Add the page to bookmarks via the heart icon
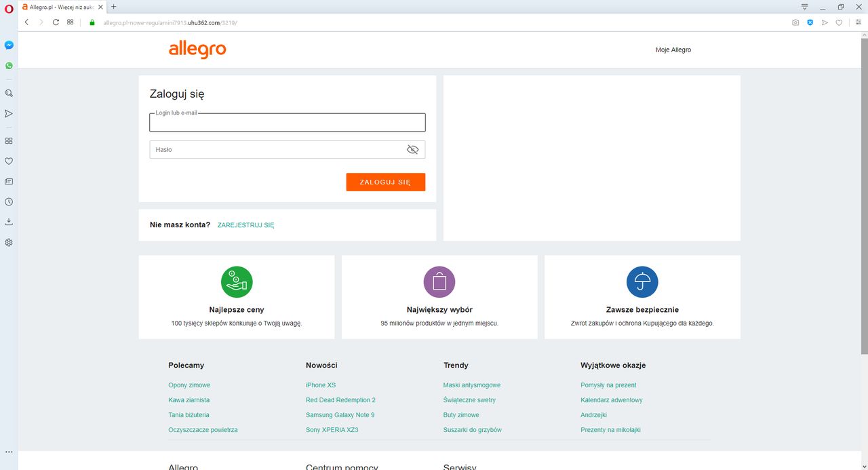Viewport: 868px width, 470px height. (x=839, y=22)
